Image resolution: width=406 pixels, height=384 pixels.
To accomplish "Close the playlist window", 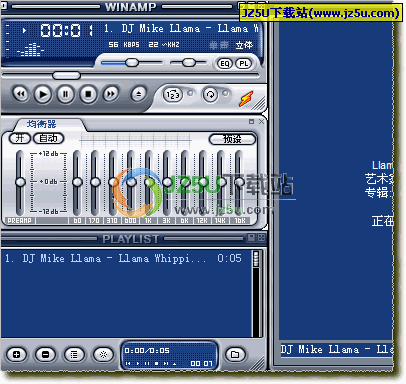I will click(x=261, y=238).
